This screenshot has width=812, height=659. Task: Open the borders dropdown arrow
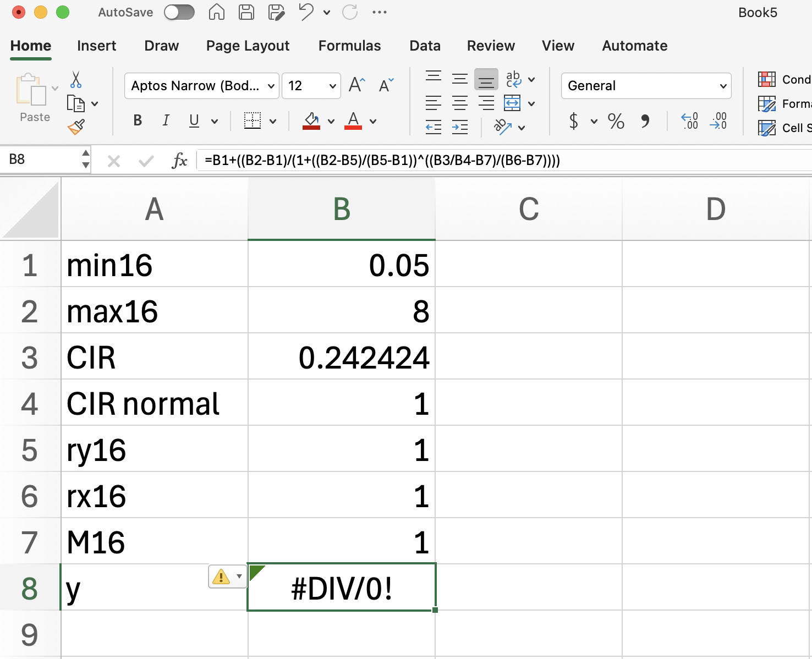pyautogui.click(x=273, y=121)
